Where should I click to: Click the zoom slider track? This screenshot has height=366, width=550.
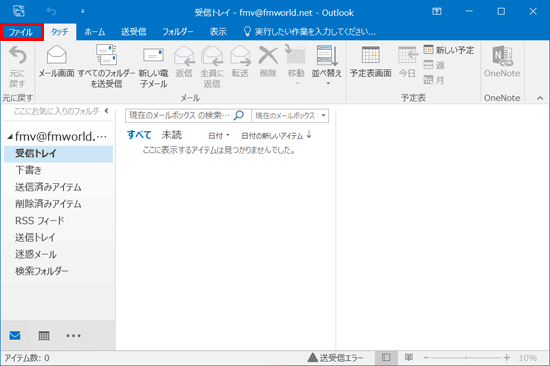coord(466,358)
